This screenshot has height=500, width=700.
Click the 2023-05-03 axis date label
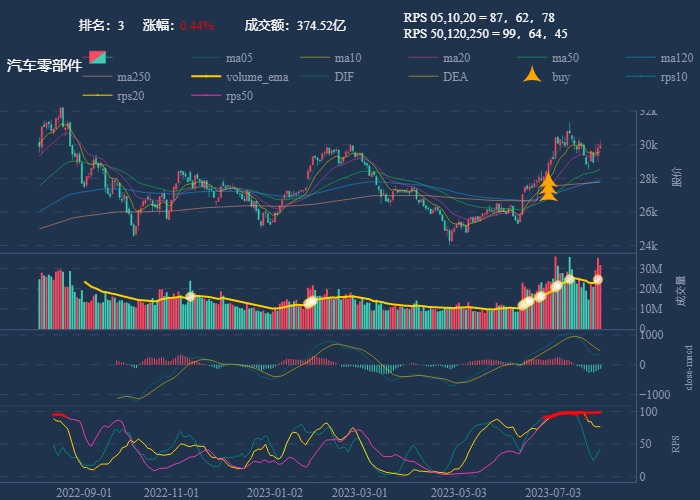coord(458,492)
